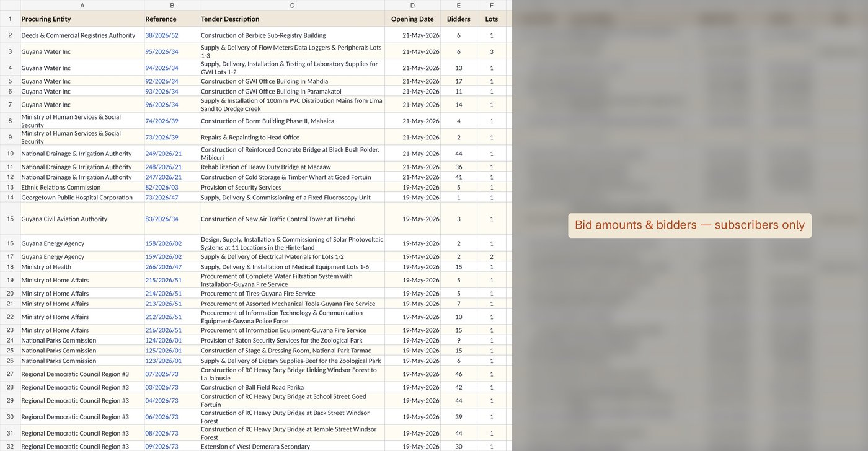This screenshot has height=451, width=868.
Task: Select lots value 2 for Electrical Materials tender
Action: pos(492,256)
